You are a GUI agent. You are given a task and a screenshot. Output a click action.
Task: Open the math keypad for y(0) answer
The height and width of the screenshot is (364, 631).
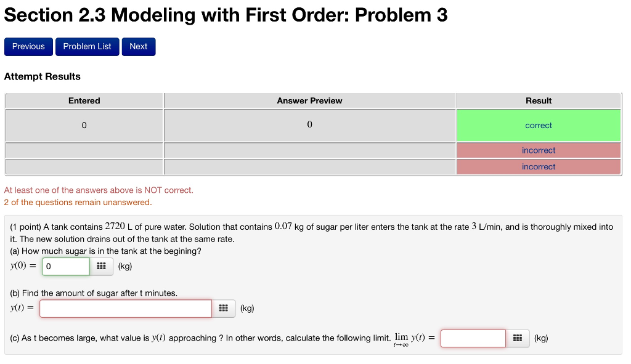tap(101, 265)
